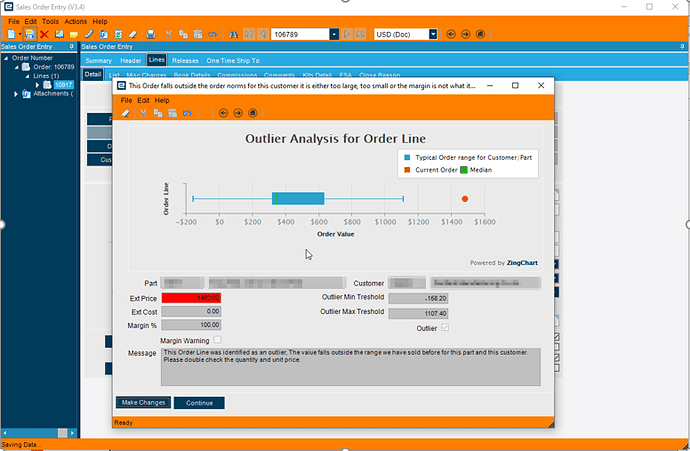
Task: Click the Back circle arrow in main toolbar
Action: tap(451, 34)
